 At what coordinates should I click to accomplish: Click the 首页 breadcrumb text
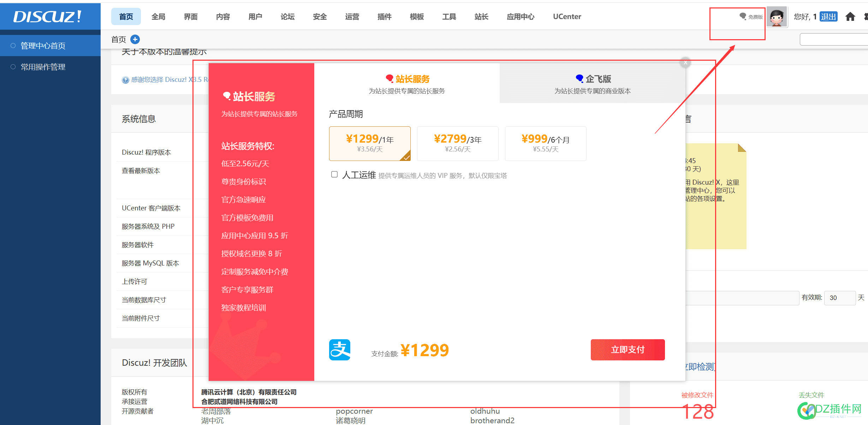pos(119,39)
